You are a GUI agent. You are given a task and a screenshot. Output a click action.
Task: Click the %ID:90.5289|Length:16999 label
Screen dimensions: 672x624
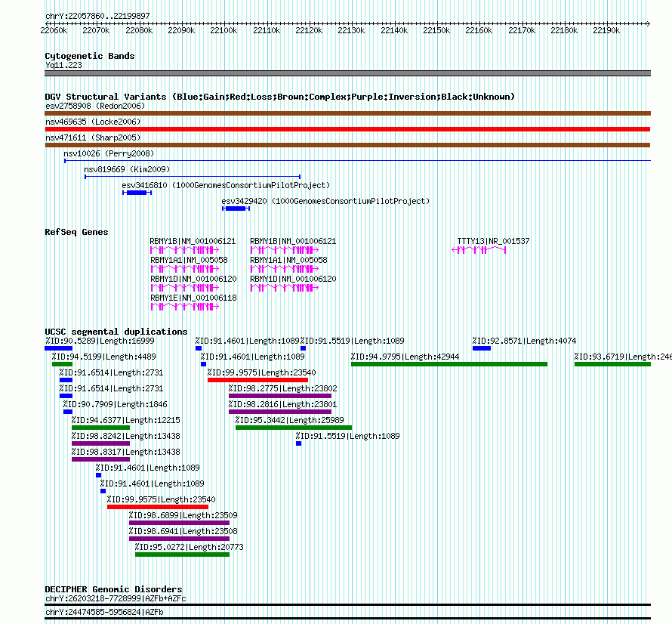click(x=100, y=341)
